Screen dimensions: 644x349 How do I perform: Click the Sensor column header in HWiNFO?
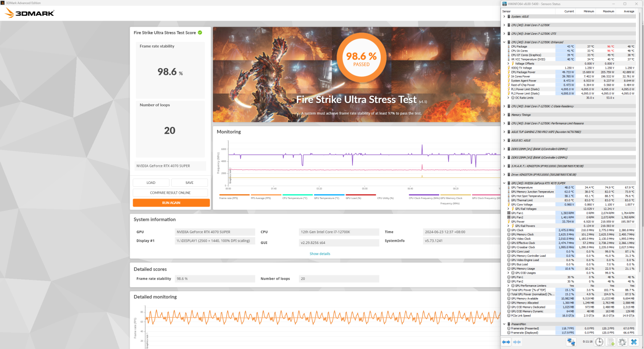[x=528, y=11]
